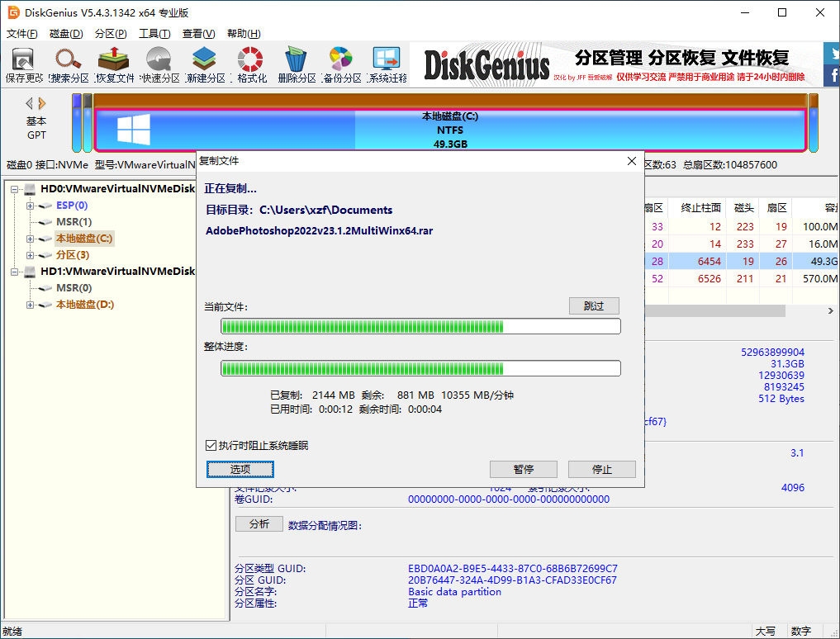
Task: Click Delete Partition (删除分区) icon
Action: (297, 65)
